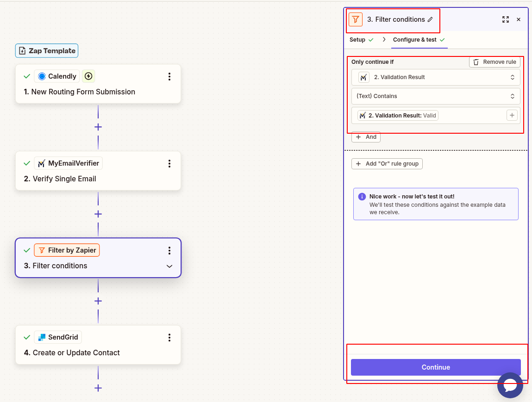Click the instant trigger lightning icon on Calendly
This screenshot has height=402, width=532.
pyautogui.click(x=88, y=76)
